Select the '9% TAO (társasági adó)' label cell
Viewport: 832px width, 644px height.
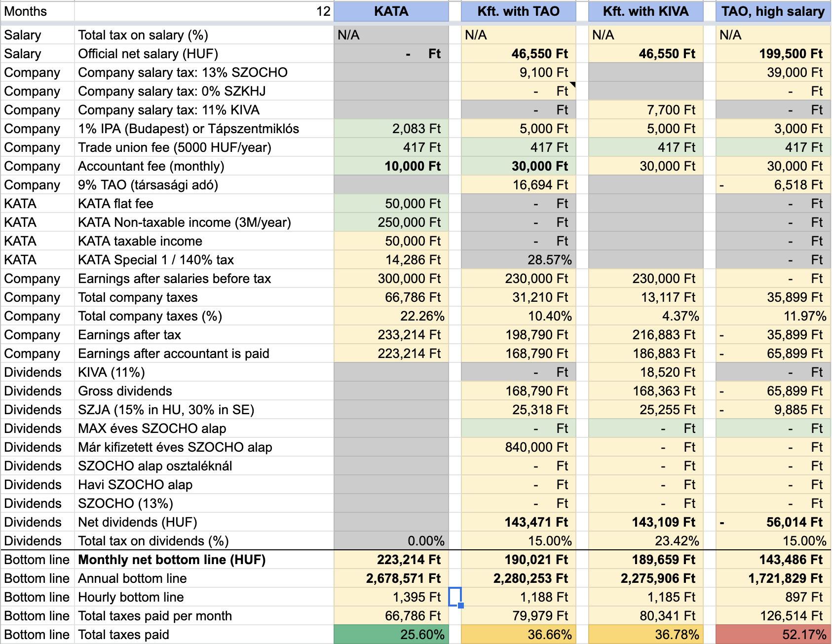tap(204, 185)
